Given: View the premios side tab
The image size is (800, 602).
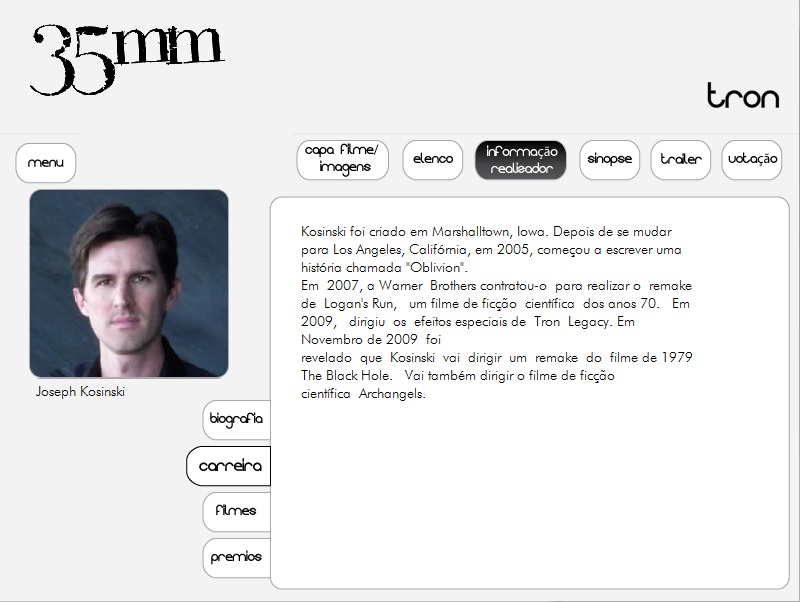Looking at the screenshot, I should (x=237, y=558).
